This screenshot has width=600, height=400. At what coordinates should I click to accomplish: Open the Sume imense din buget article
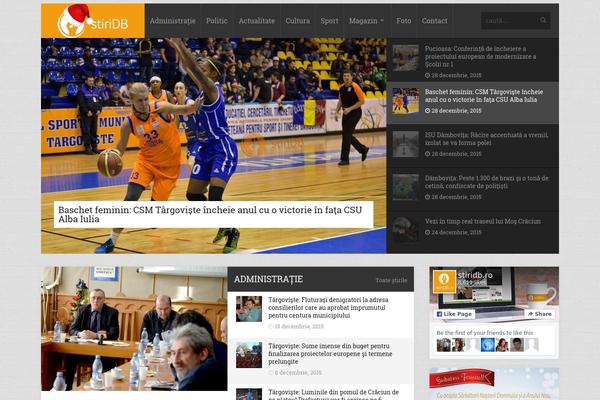pyautogui.click(x=330, y=354)
